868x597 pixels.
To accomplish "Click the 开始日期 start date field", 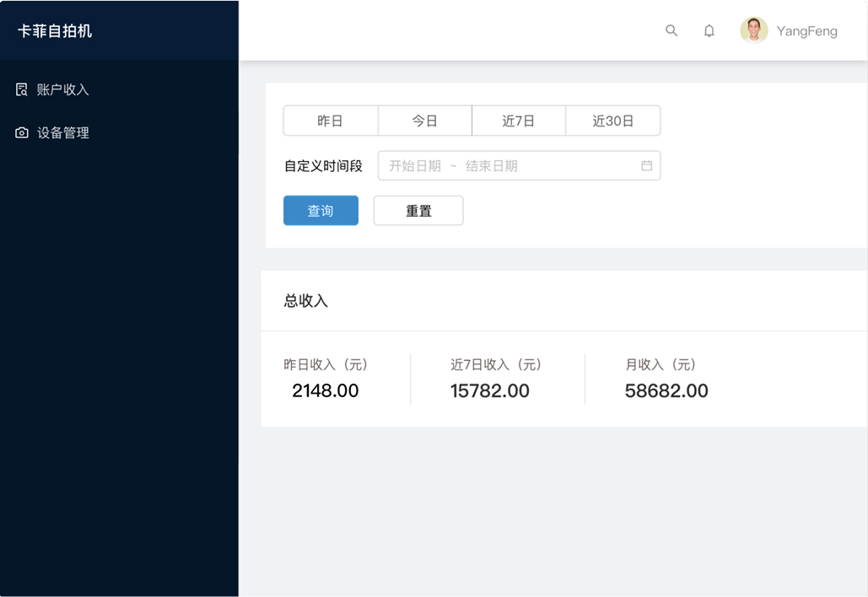I will coord(415,166).
